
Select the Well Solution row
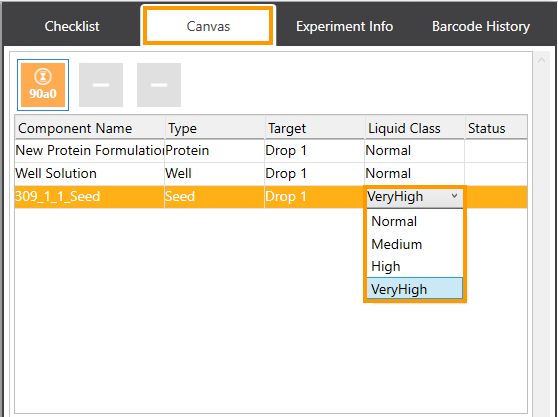271,173
